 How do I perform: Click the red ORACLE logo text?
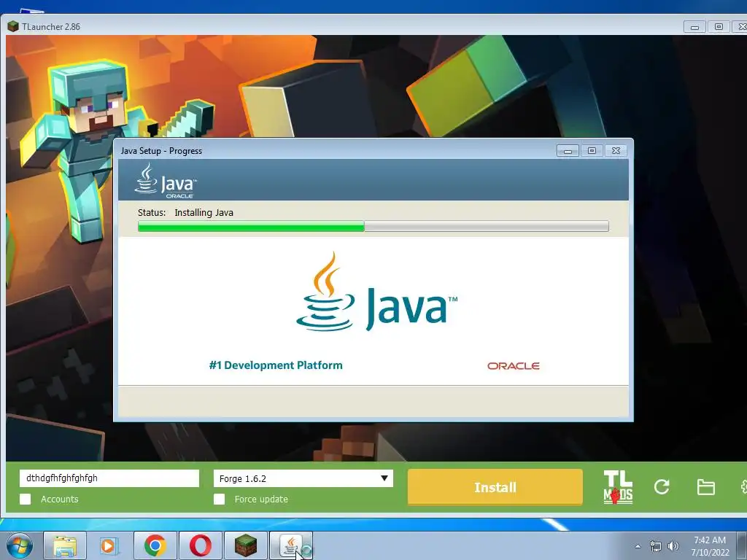pyautogui.click(x=513, y=366)
